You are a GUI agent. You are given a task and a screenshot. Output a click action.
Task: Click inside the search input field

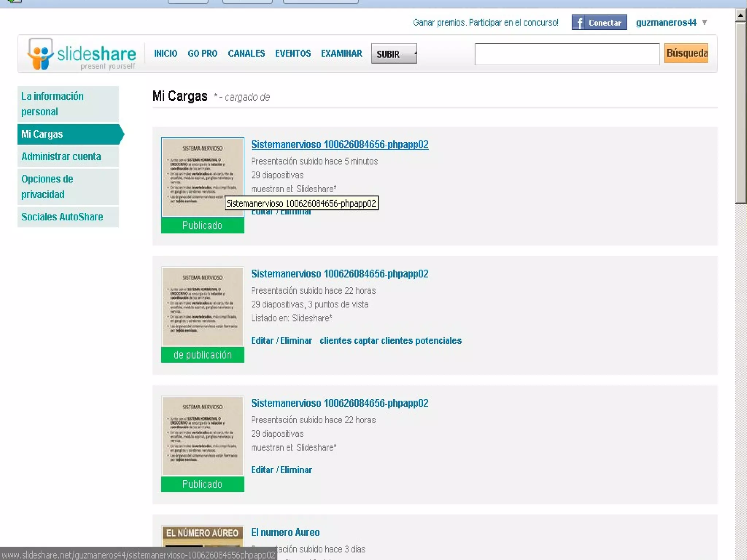[566, 54]
